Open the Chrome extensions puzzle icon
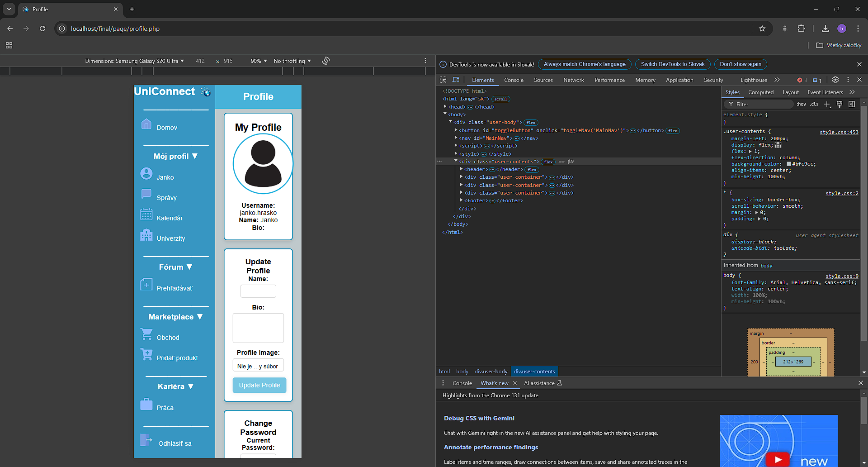The width and height of the screenshot is (868, 467). [801, 29]
